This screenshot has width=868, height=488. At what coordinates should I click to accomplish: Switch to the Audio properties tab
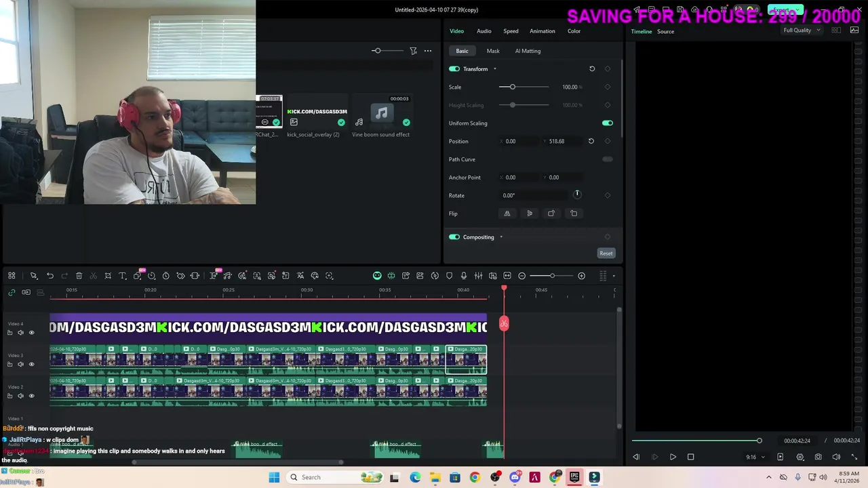coord(484,31)
